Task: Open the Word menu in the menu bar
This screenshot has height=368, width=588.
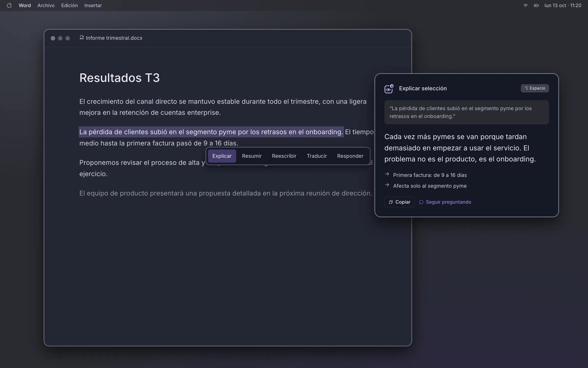Action: coord(25,5)
